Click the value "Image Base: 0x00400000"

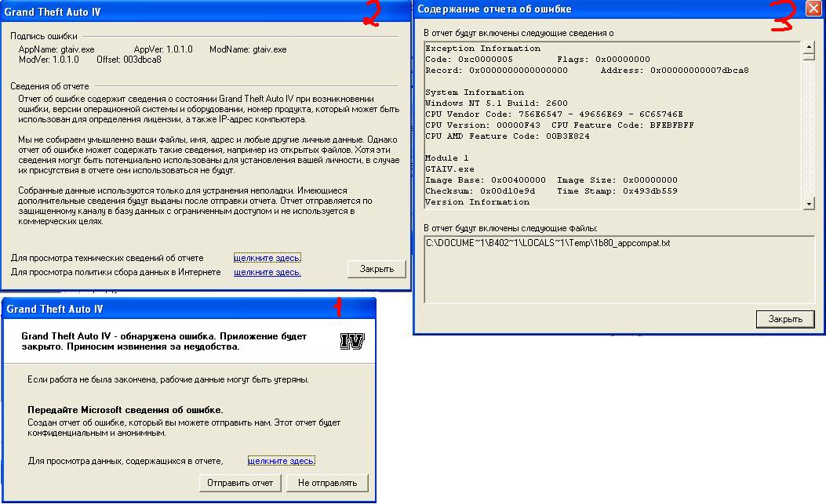tap(486, 180)
